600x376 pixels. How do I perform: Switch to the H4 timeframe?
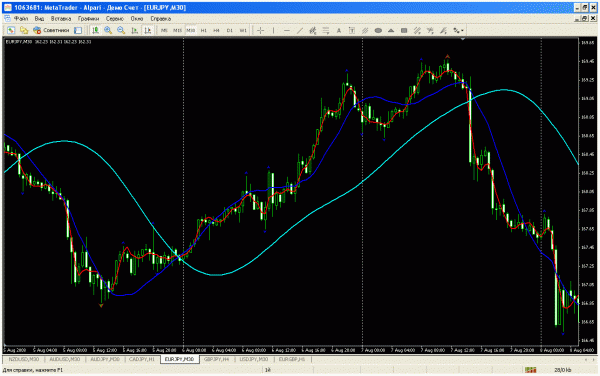tap(217, 30)
